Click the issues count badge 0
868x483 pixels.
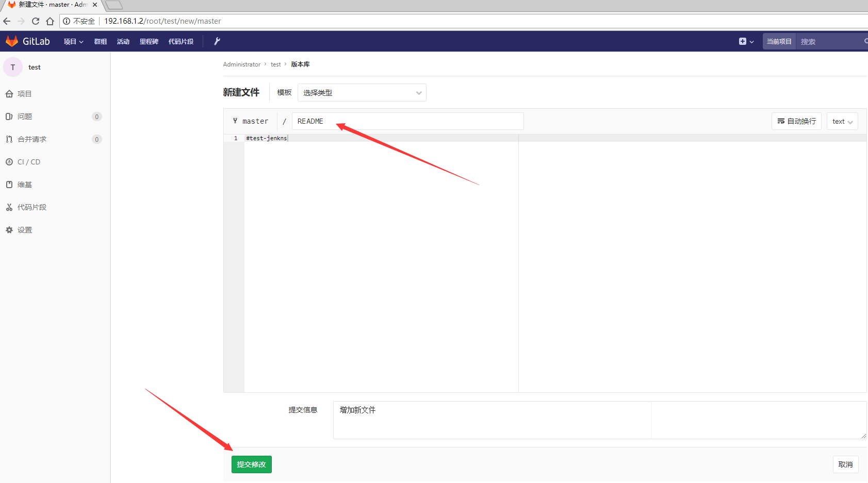pyautogui.click(x=97, y=116)
